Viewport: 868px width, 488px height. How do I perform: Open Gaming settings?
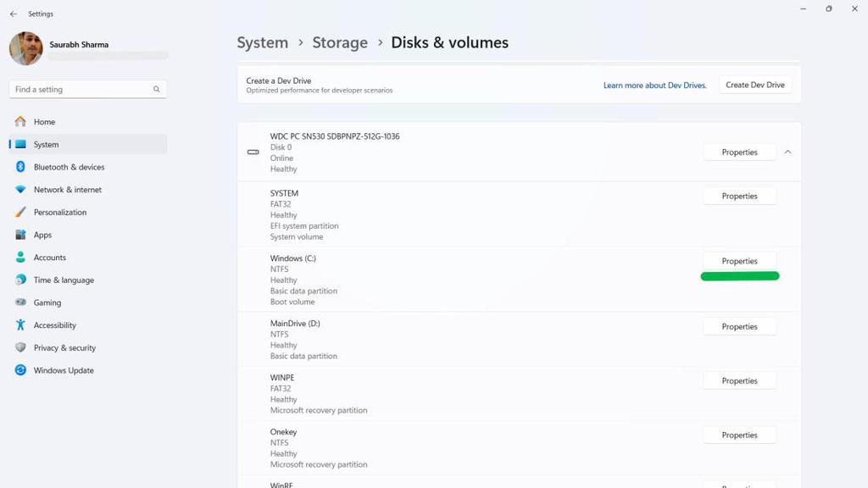point(47,302)
